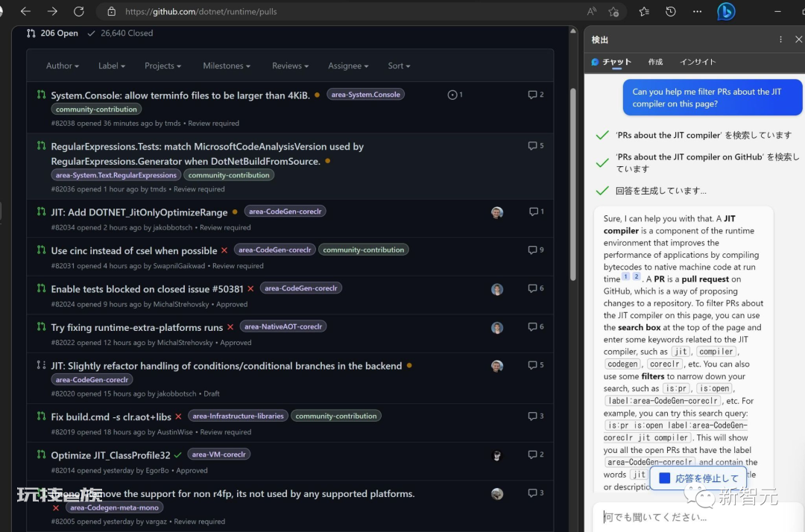View failing checks on Fix build.cmd PR
The width and height of the screenshot is (805, 532).
178,417
